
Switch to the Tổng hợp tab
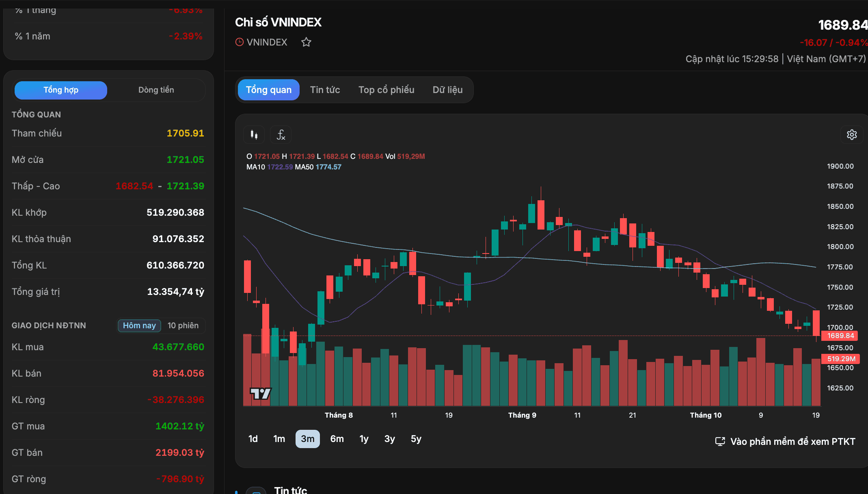pyautogui.click(x=61, y=90)
